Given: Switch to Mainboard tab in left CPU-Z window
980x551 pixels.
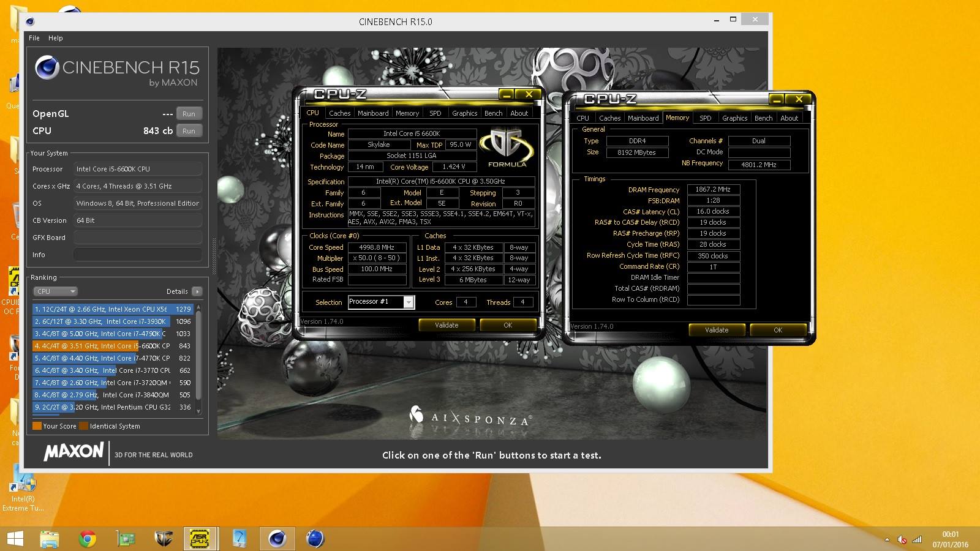Looking at the screenshot, I should [x=373, y=113].
